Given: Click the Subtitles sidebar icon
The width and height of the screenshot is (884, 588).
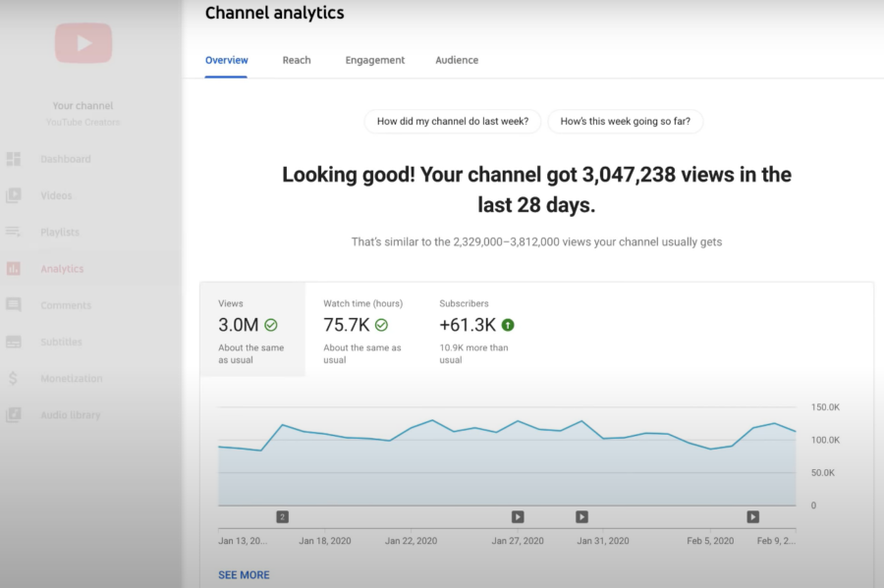Looking at the screenshot, I should (x=14, y=342).
